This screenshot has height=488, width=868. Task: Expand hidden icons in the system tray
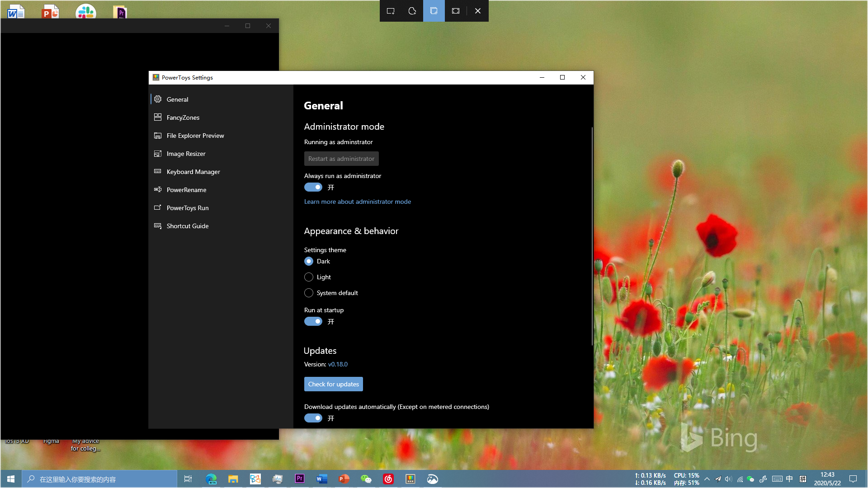(708, 479)
